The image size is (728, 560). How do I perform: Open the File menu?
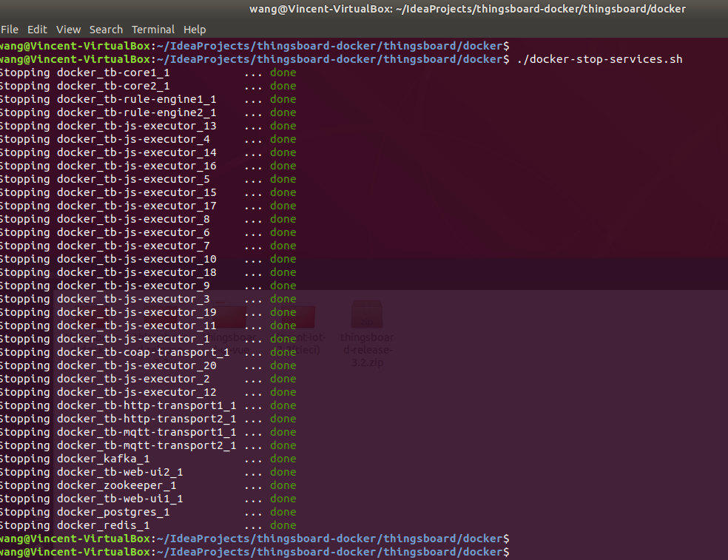pyautogui.click(x=10, y=30)
